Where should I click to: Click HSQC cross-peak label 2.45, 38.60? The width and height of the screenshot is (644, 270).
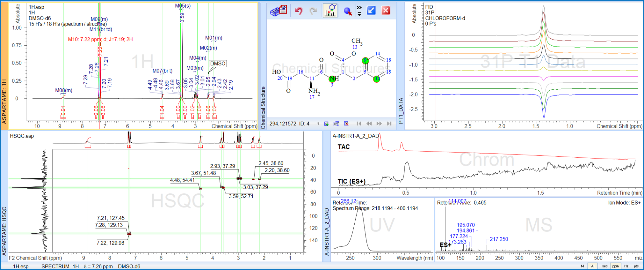pos(271,163)
